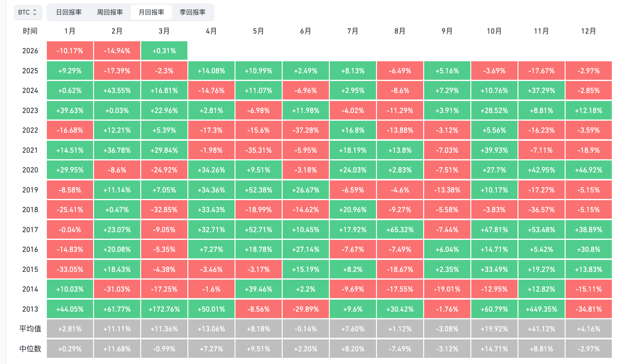This screenshot has width=622, height=364.
Task: Click the 2026 year row label
Action: click(30, 51)
